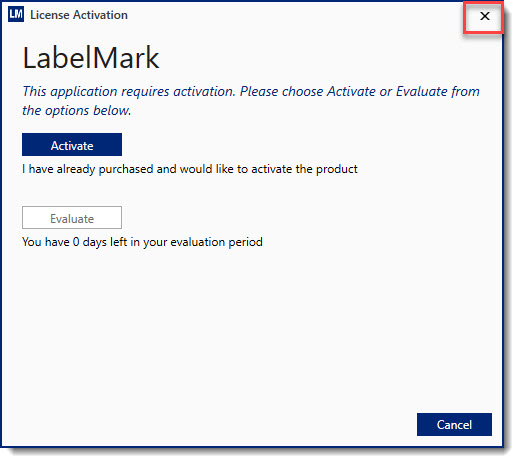Dismiss the window using the red-outlined X icon
519x463 pixels.
(485, 16)
